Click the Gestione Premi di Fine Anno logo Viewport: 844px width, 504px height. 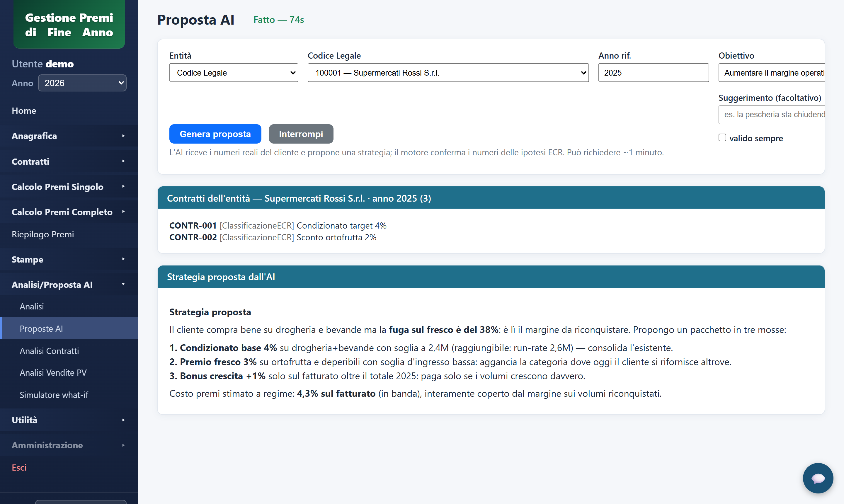pos(69,24)
